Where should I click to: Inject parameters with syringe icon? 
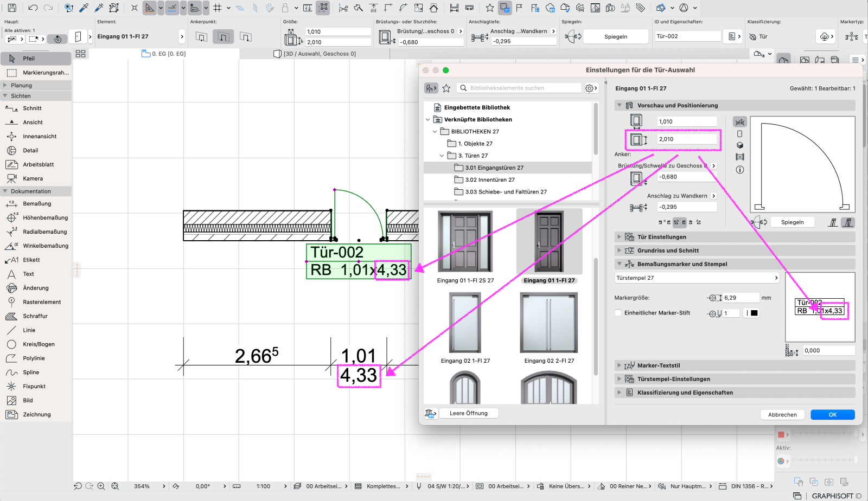click(x=99, y=8)
